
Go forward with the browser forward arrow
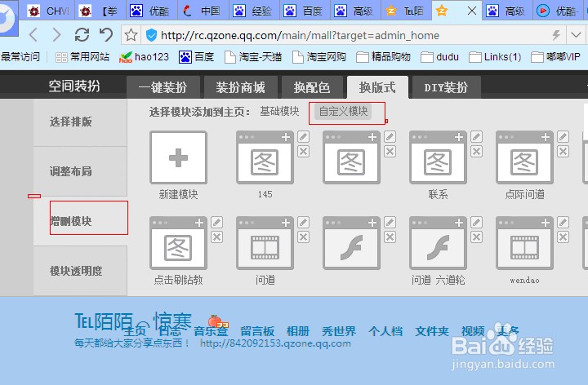(x=56, y=35)
